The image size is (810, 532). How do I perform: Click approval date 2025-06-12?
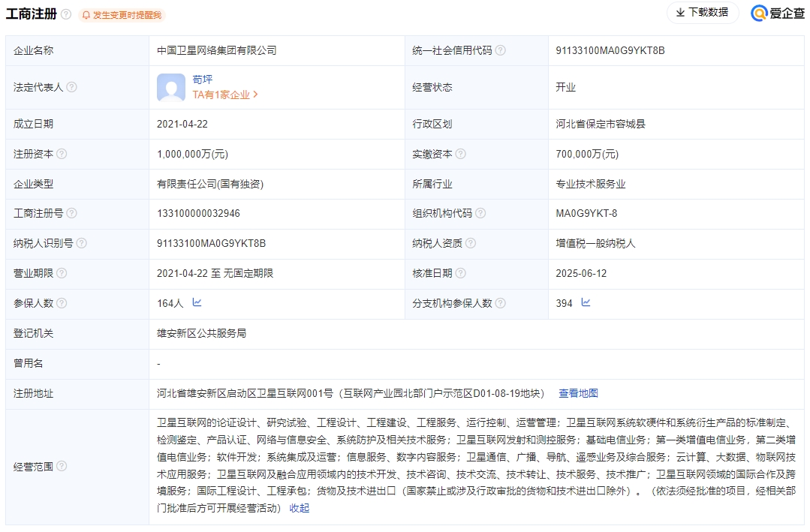pos(581,273)
